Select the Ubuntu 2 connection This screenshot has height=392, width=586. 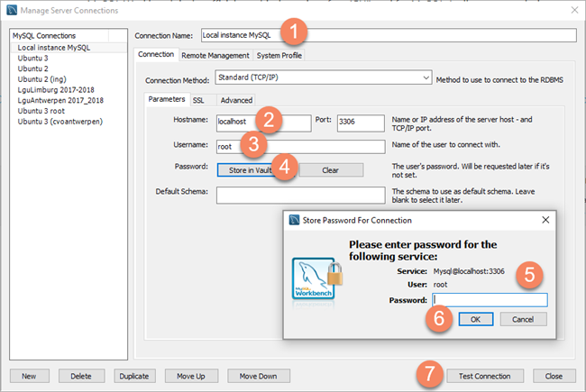(69, 68)
